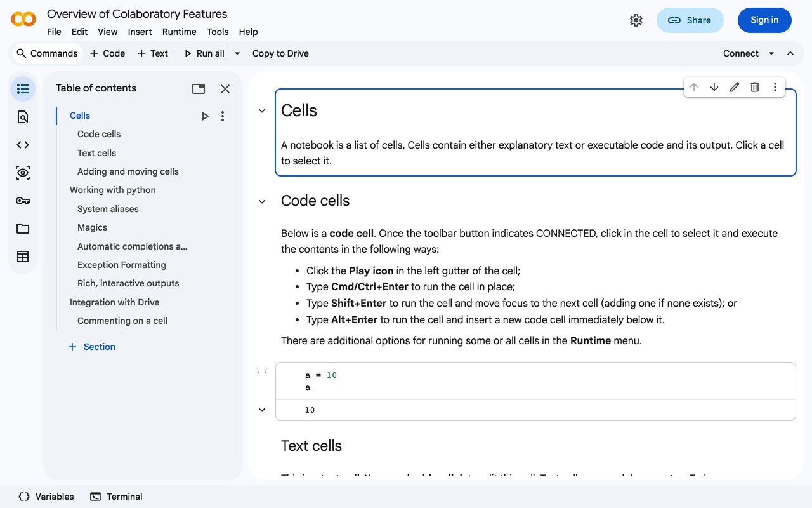The image size is (812, 508).
Task: Go to Integration with Drive entry
Action: point(114,302)
